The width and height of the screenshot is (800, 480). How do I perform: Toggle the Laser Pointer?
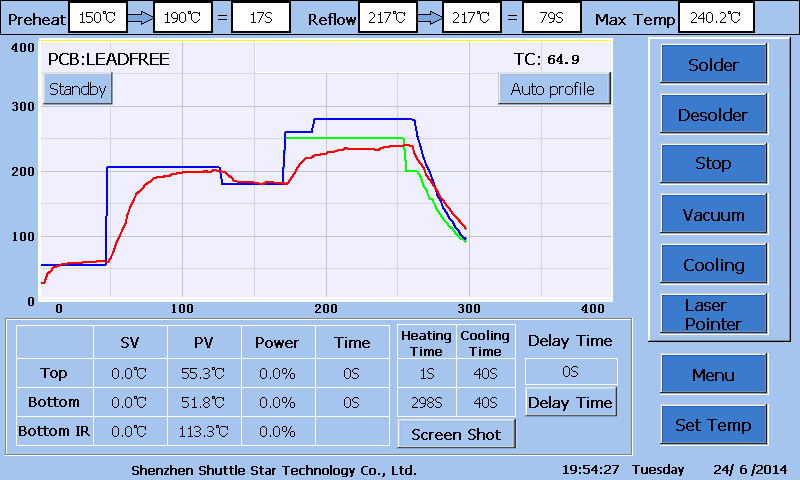713,314
